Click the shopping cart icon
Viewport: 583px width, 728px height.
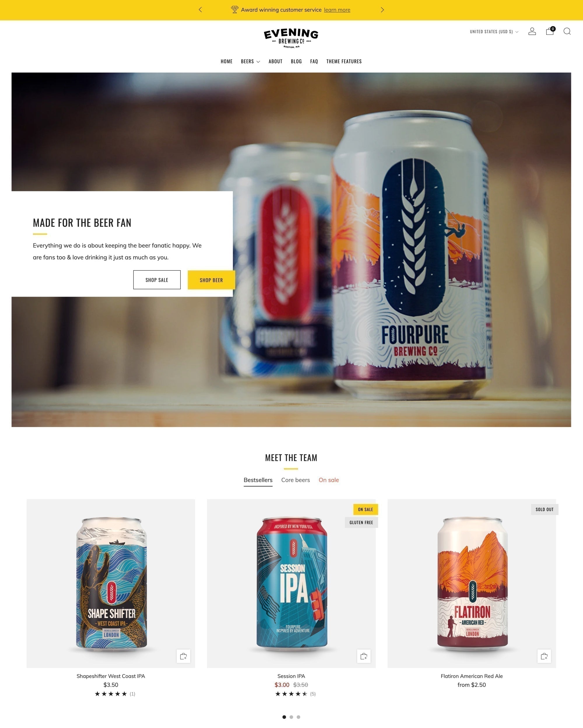[549, 31]
